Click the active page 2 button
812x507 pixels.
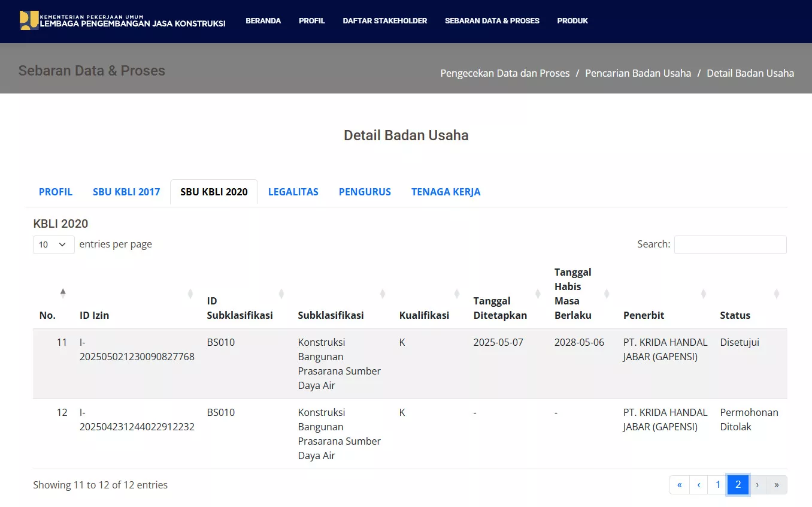point(738,485)
